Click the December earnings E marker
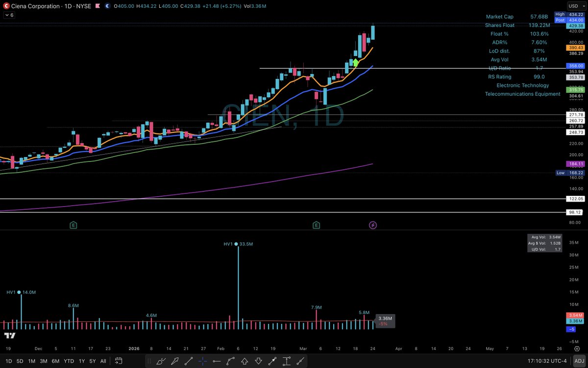 [x=73, y=225]
